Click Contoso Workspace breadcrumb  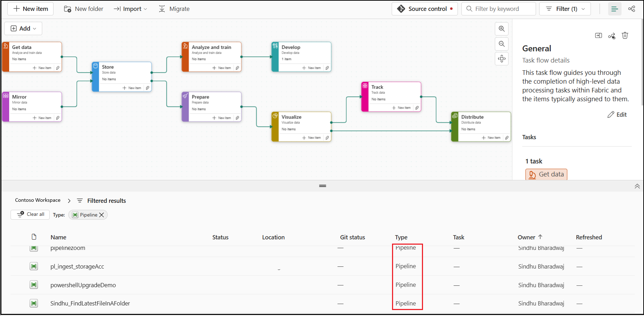click(x=38, y=200)
